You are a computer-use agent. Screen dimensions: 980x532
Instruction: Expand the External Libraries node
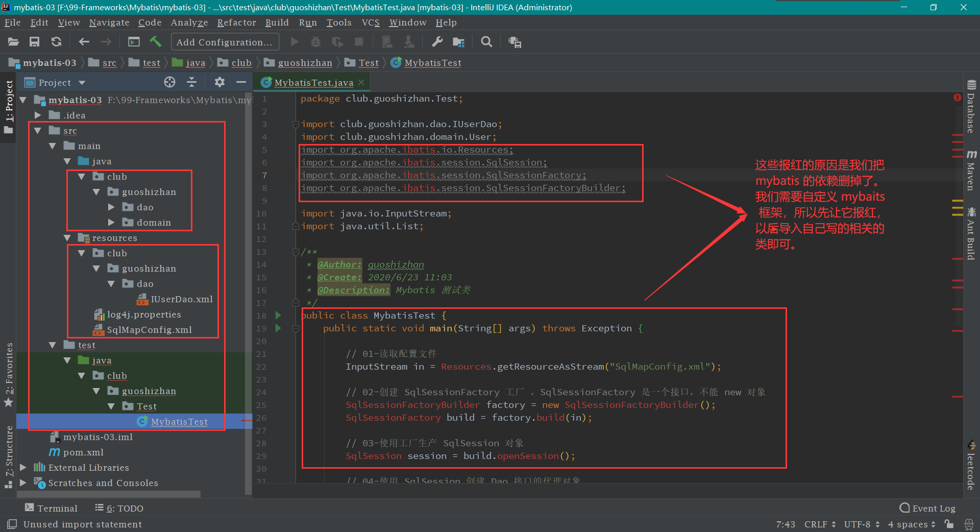click(23, 468)
